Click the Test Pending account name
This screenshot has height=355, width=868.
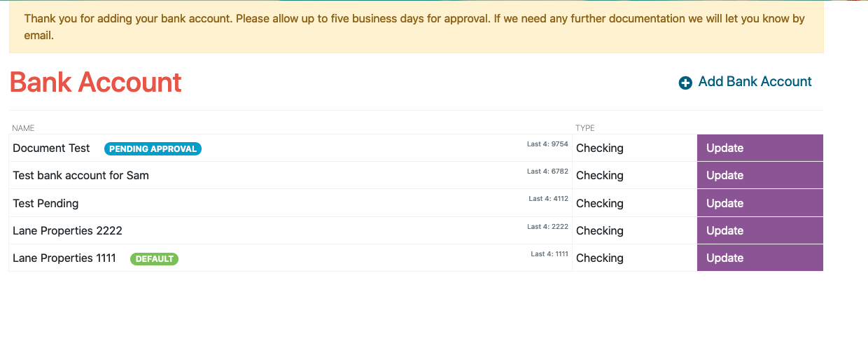[45, 203]
